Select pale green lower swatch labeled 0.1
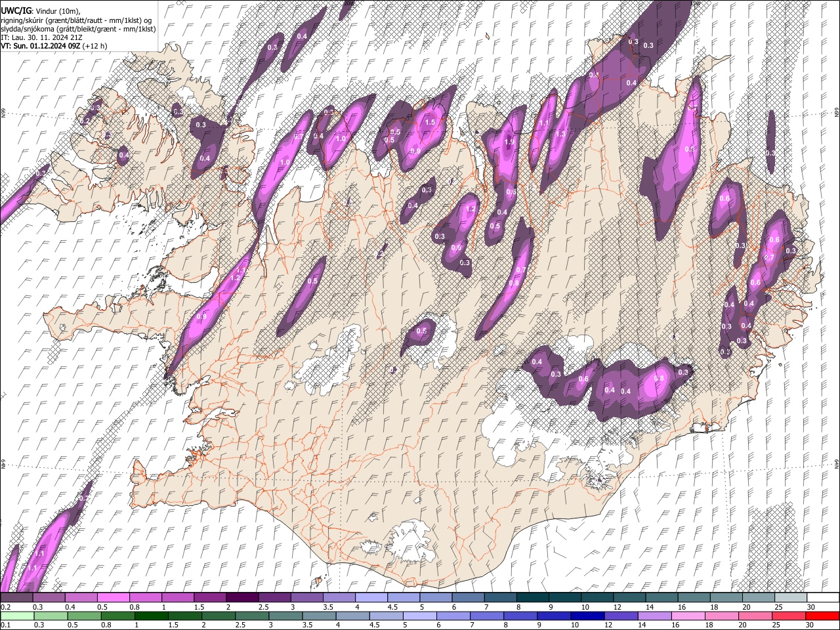 click(17, 616)
